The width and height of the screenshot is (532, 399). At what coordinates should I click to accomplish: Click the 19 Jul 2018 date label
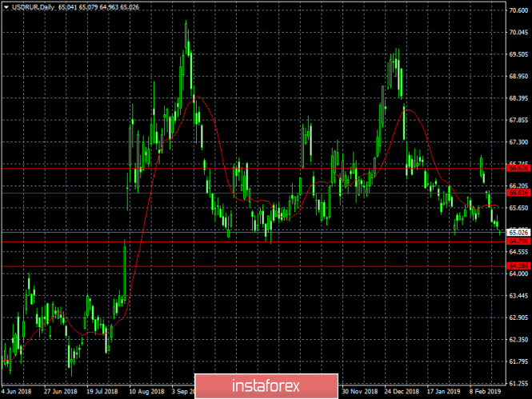pyautogui.click(x=102, y=392)
